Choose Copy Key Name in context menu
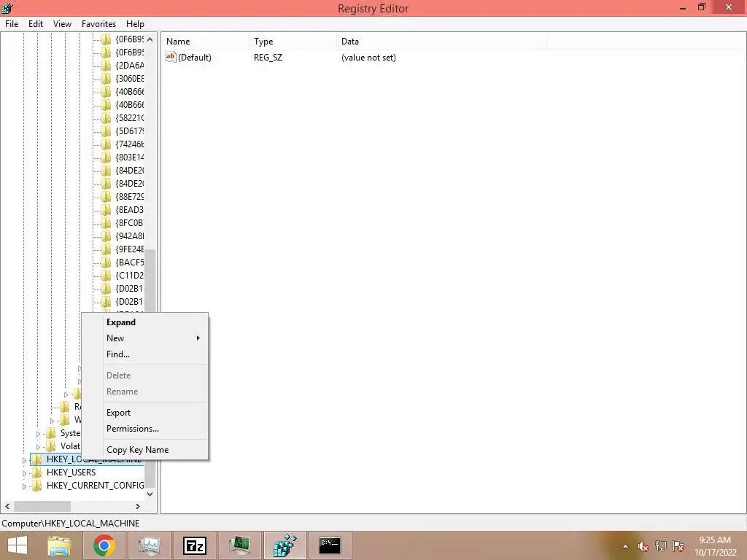Screen dimensions: 747x560 tap(145, 450)
